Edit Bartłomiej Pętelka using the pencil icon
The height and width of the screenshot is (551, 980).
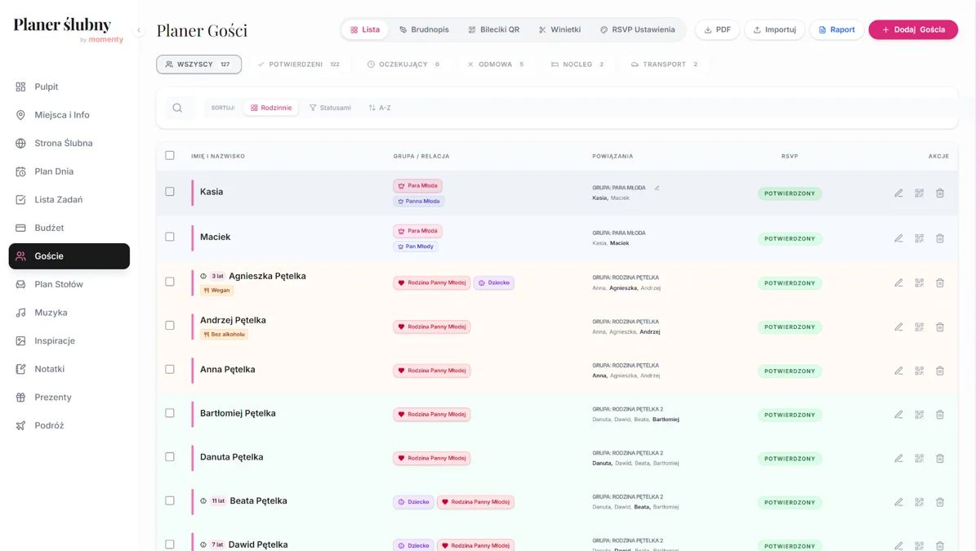click(x=898, y=415)
